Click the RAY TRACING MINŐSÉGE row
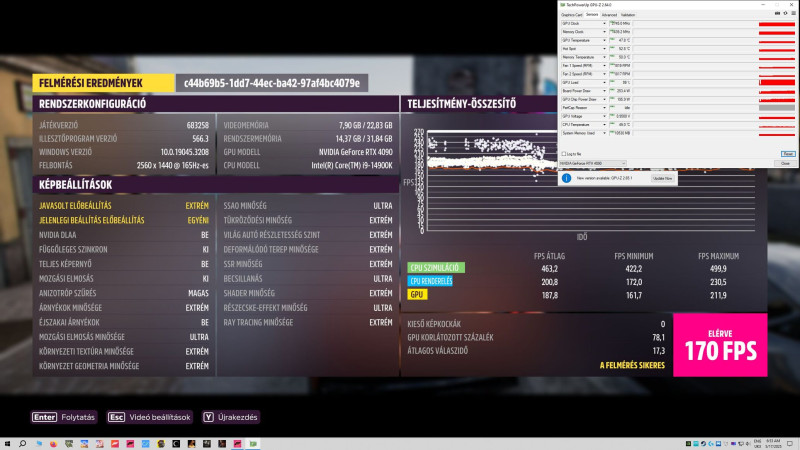 pyautogui.click(x=308, y=322)
